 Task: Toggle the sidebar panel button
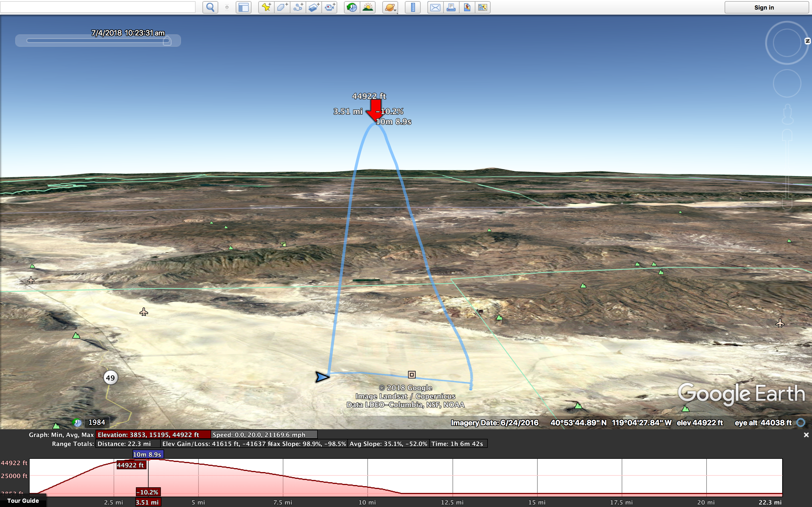coord(243,7)
